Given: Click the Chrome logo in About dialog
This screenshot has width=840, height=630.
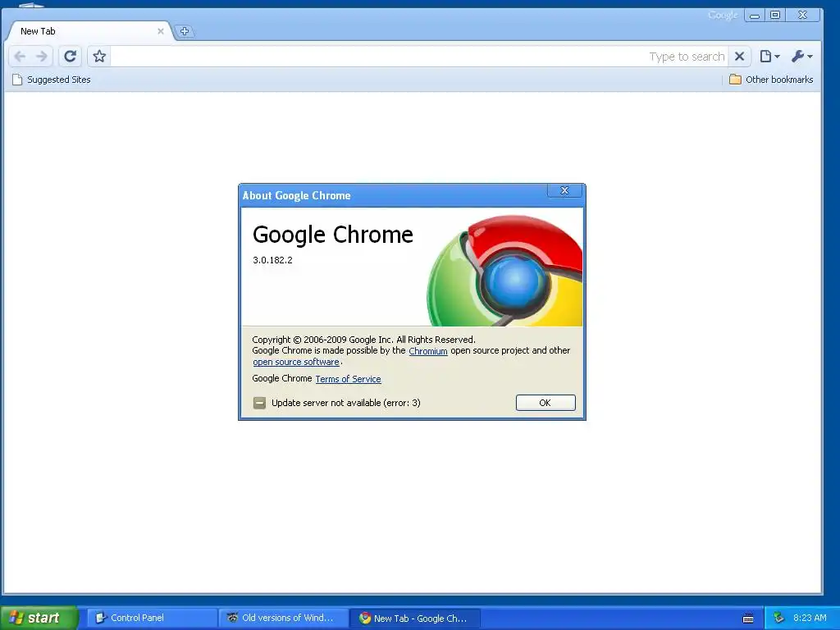Looking at the screenshot, I should coord(504,270).
